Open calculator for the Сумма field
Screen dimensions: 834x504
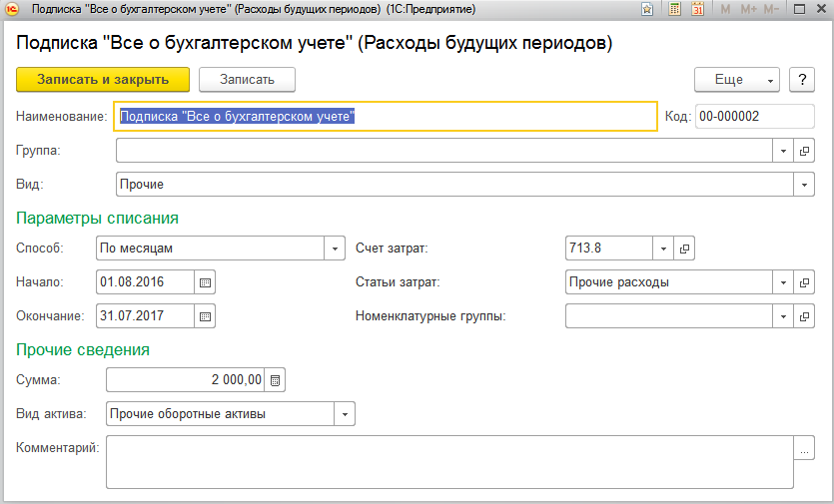click(277, 379)
